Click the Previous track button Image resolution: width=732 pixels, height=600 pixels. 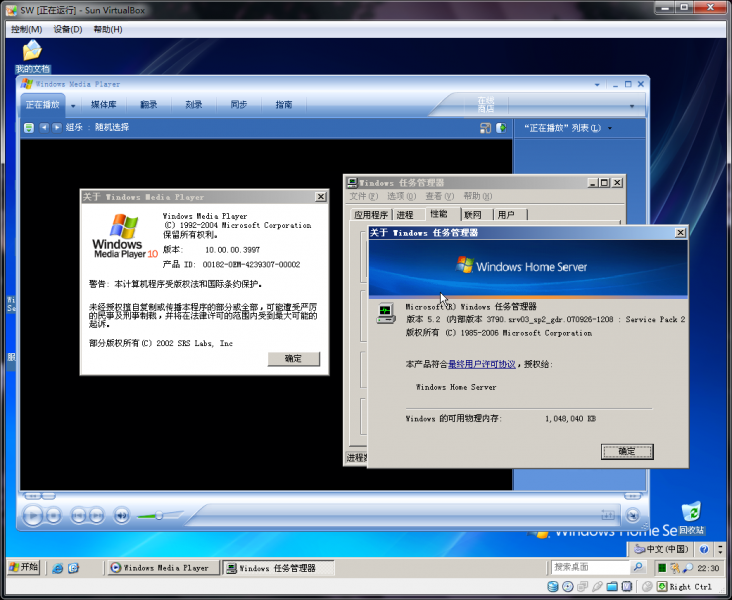78,515
